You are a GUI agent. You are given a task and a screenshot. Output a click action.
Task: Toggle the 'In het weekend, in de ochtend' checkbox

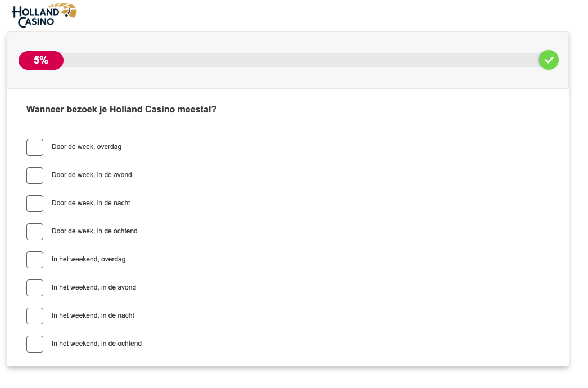(x=35, y=344)
